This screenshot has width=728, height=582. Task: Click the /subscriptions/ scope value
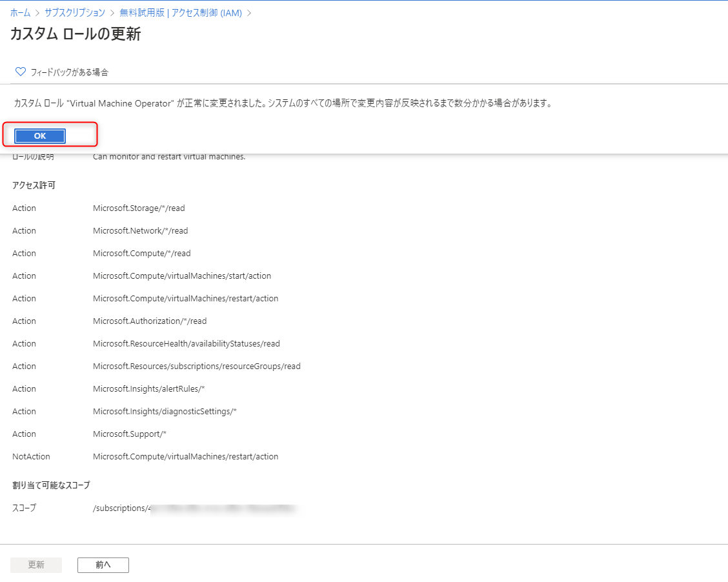coord(194,508)
